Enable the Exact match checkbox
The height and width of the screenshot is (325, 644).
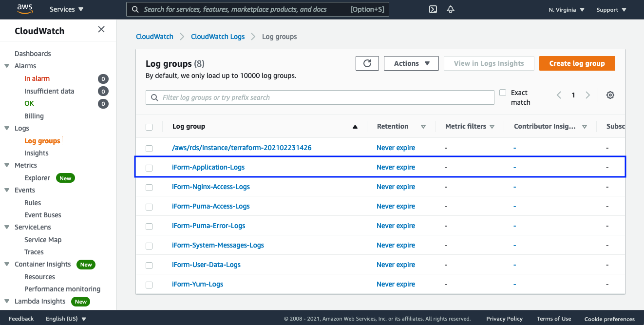(x=503, y=93)
